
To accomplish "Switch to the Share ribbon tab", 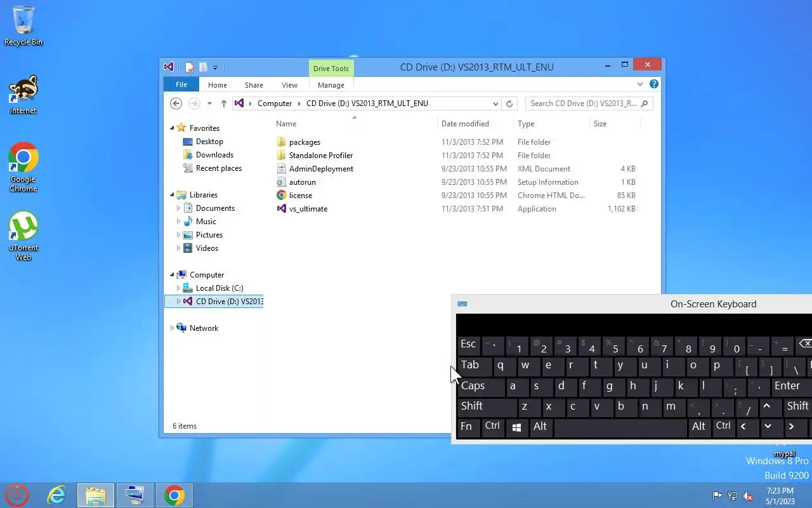I will 254,85.
